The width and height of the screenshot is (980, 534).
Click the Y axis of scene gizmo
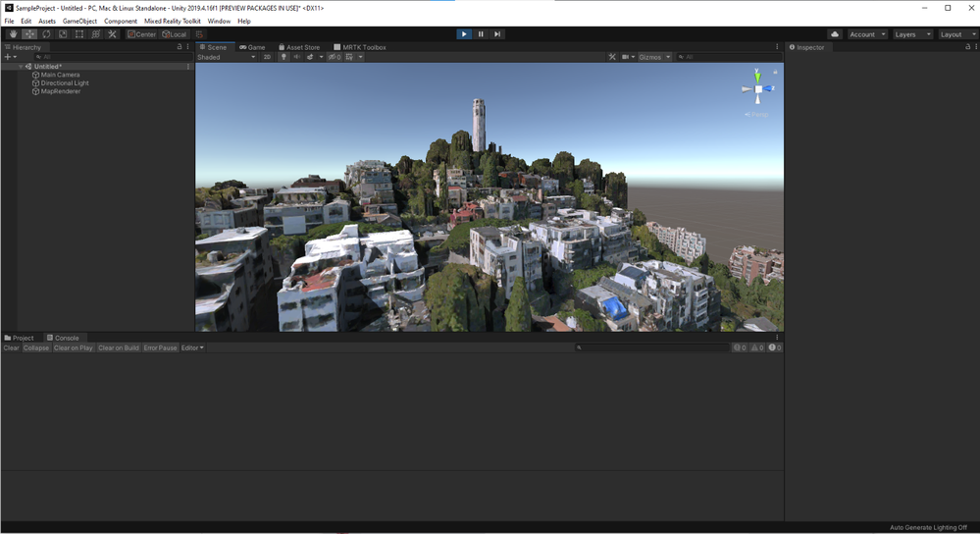click(x=757, y=77)
